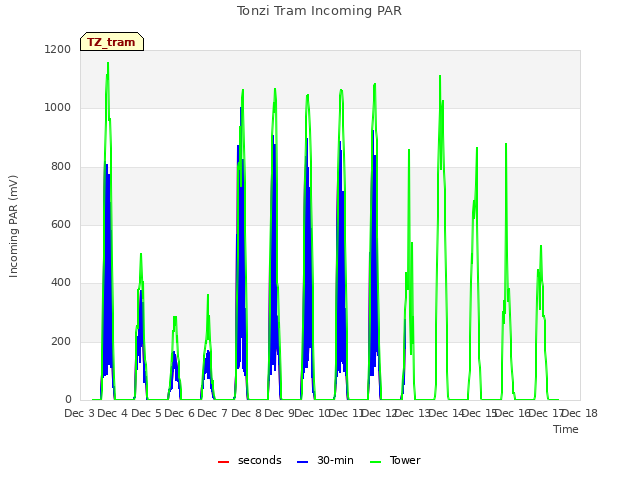The height and width of the screenshot is (480, 640).
Task: Click the Time axis label
Action: 566,429
